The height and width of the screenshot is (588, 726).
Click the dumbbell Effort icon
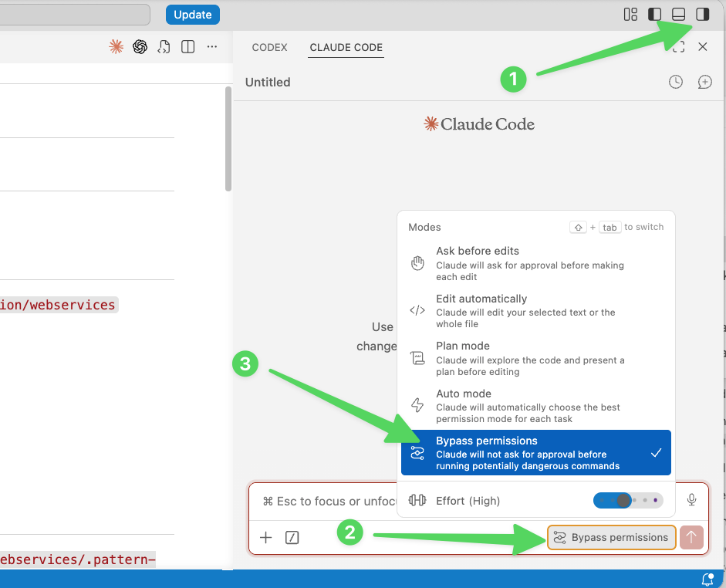[417, 501]
